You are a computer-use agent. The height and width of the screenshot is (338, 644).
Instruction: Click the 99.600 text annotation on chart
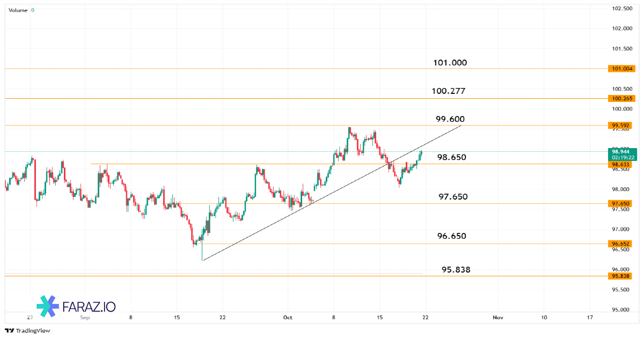(x=451, y=119)
